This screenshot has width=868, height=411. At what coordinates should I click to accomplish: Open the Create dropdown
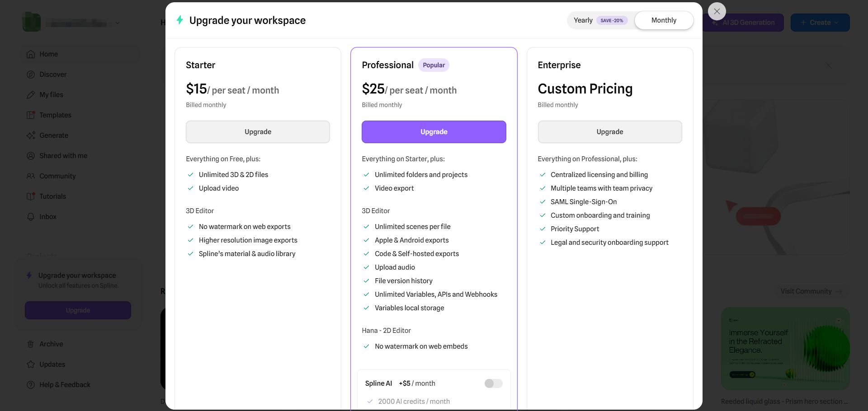coord(820,23)
